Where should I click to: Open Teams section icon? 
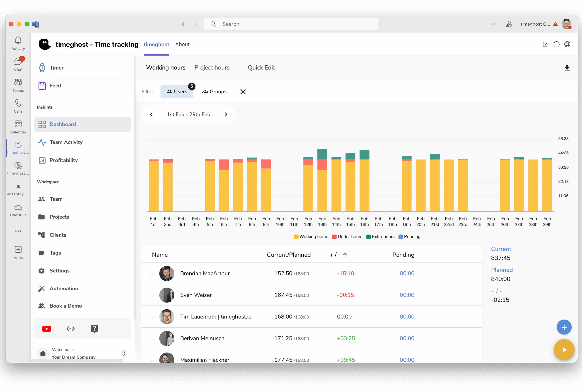pos(18,85)
